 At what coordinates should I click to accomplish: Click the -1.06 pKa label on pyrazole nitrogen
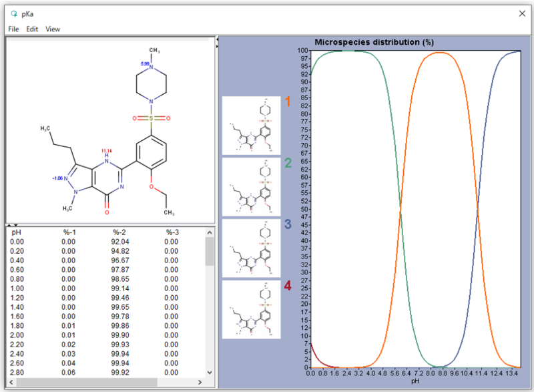coord(57,178)
